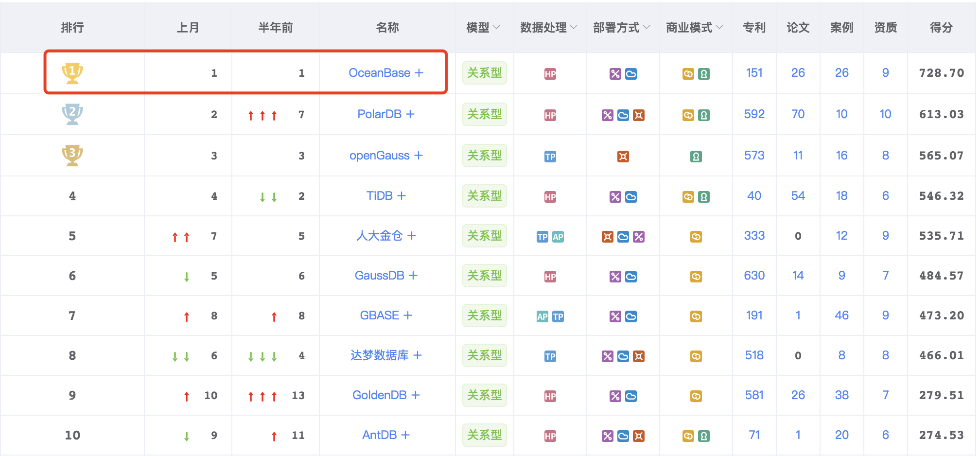Click the TP badge in openGauss row
The image size is (980, 456).
pos(550,157)
